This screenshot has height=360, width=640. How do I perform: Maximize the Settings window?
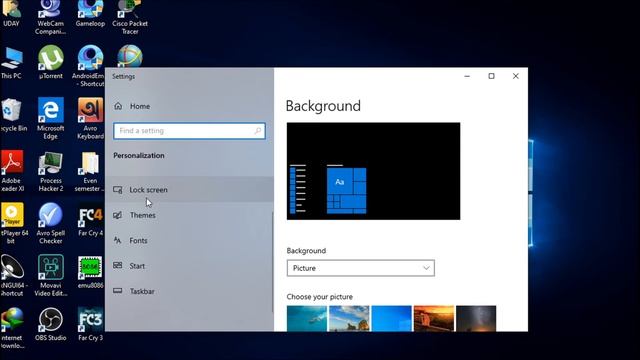(491, 76)
